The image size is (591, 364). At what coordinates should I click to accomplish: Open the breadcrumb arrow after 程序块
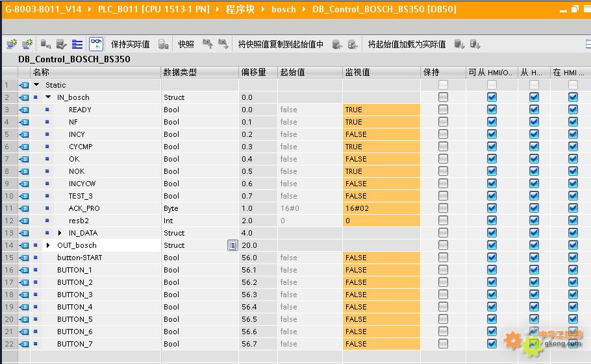[x=263, y=9]
